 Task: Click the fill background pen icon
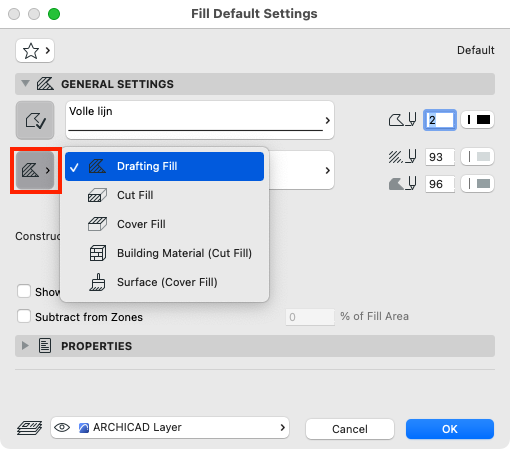402,184
